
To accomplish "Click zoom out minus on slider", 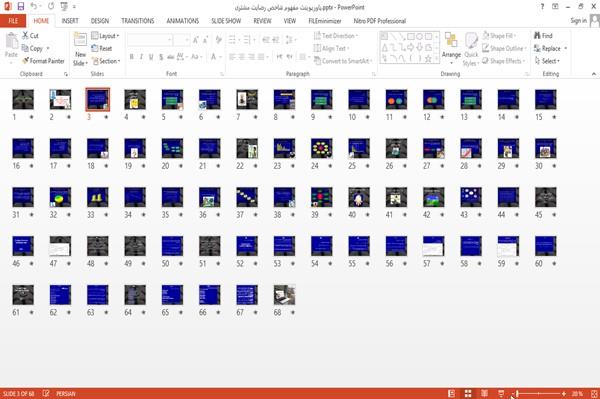I will tap(513, 394).
